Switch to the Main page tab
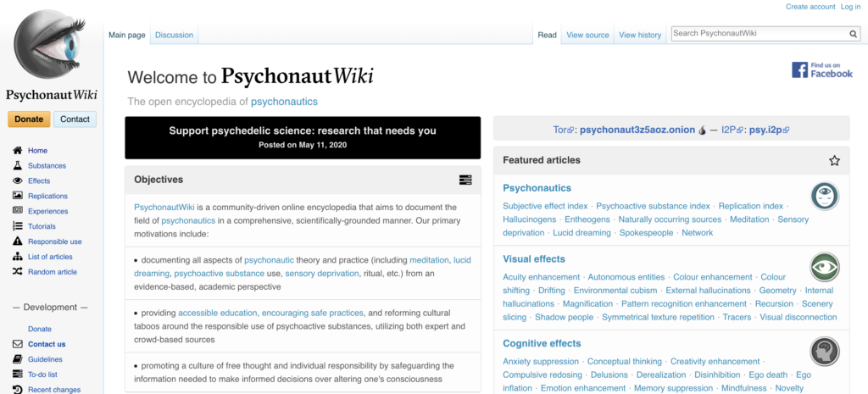This screenshot has width=868, height=394. 127,35
